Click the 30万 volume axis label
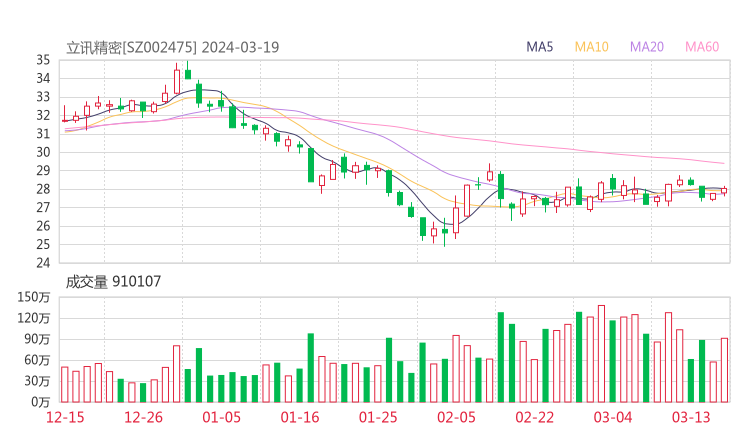Screen dimensions: 740x440 (37, 381)
